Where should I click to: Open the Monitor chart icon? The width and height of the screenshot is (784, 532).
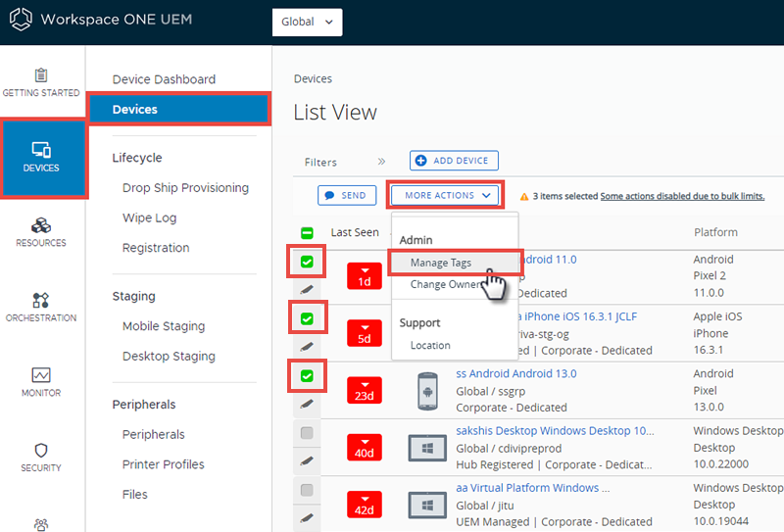[41, 375]
